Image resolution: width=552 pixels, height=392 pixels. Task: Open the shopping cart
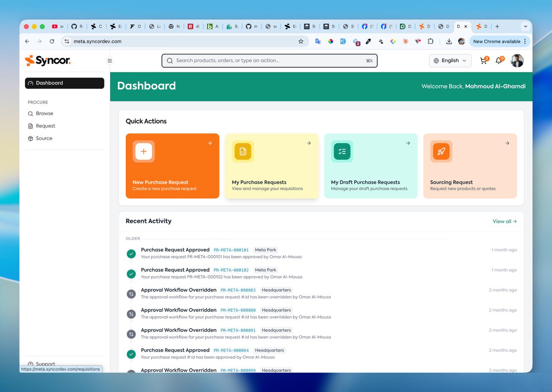coord(483,60)
